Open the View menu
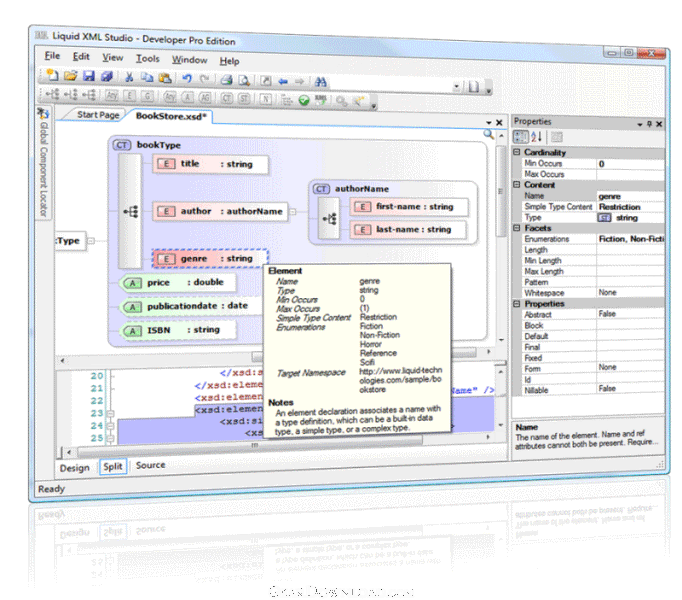This screenshot has height=600, width=682. point(113,57)
